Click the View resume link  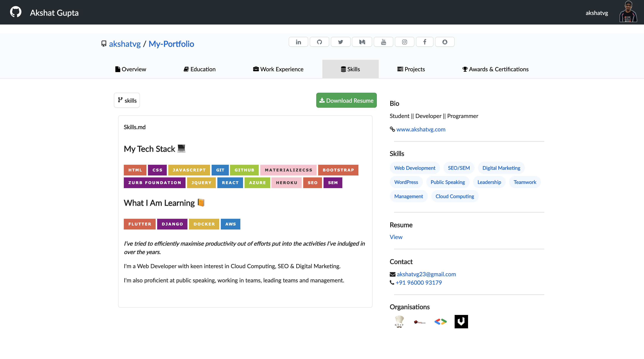click(396, 237)
